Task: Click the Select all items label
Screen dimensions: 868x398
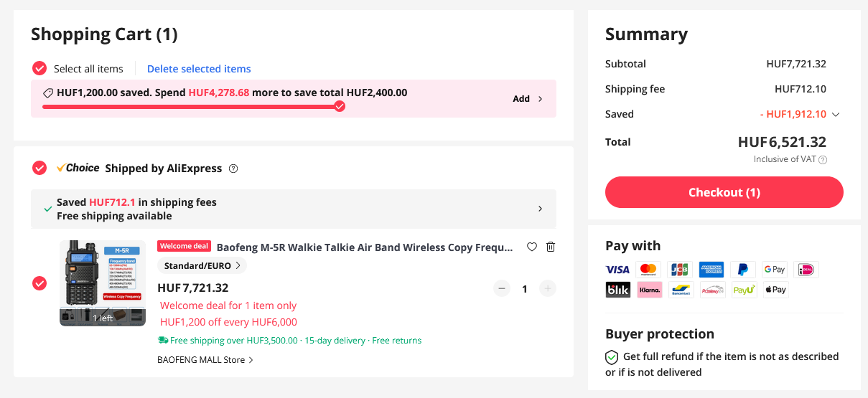Action: [88, 69]
